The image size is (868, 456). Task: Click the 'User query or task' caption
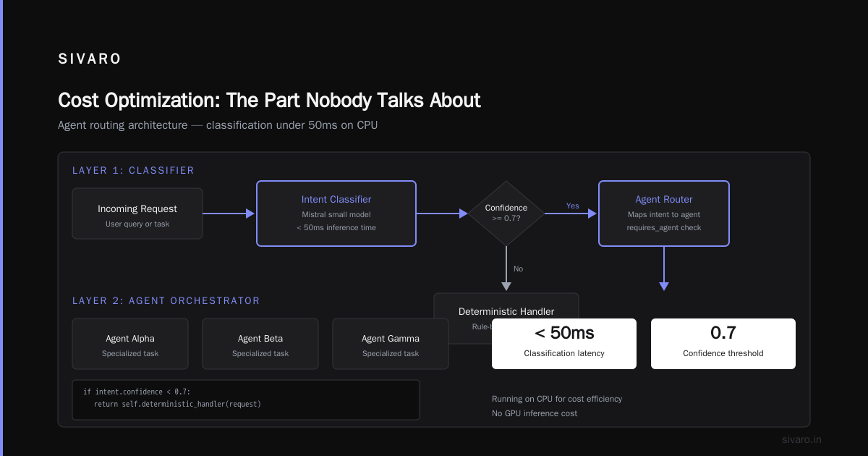(137, 224)
